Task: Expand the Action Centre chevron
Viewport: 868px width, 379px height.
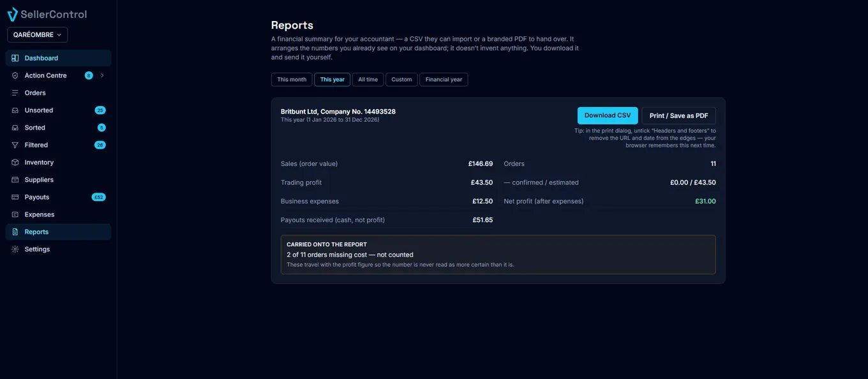Action: coord(102,75)
